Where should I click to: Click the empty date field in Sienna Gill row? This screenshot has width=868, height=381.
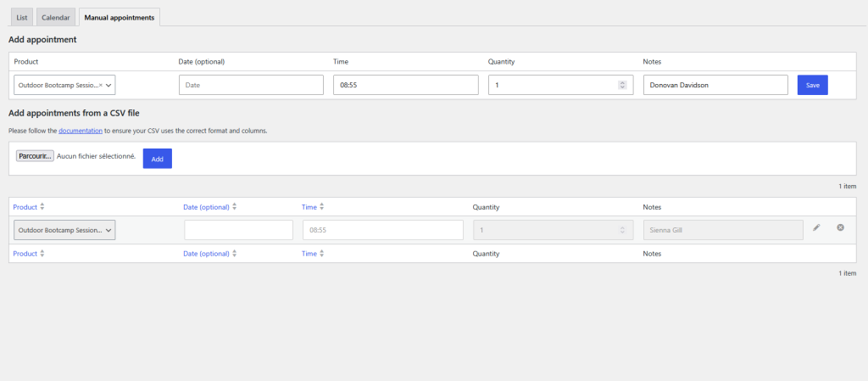(238, 230)
